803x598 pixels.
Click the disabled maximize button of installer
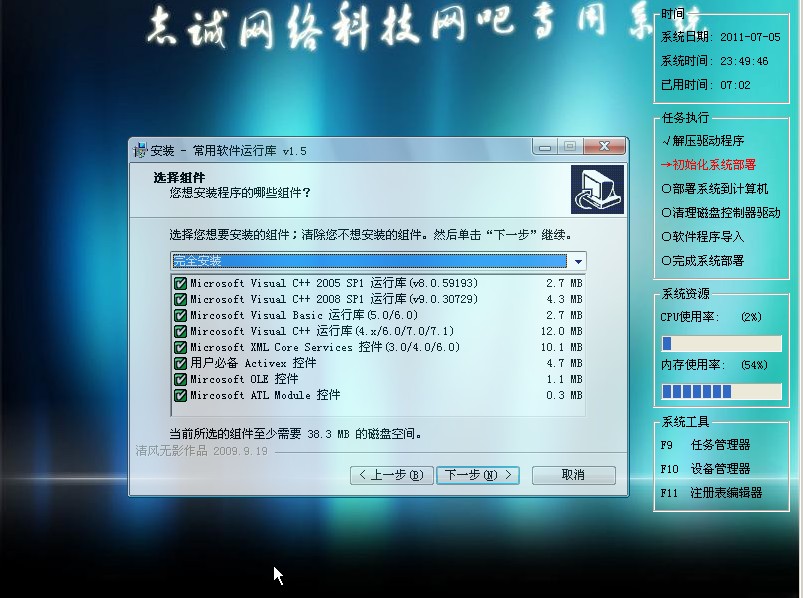click(569, 147)
